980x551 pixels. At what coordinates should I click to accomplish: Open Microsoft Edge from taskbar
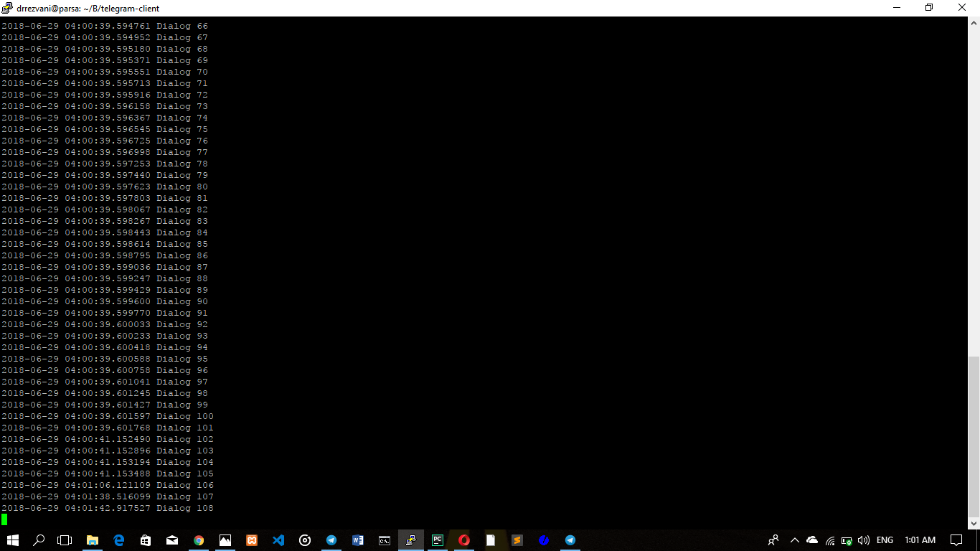coord(119,540)
